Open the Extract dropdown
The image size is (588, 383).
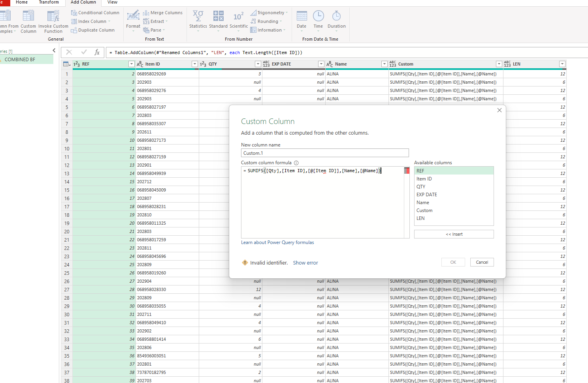155,21
